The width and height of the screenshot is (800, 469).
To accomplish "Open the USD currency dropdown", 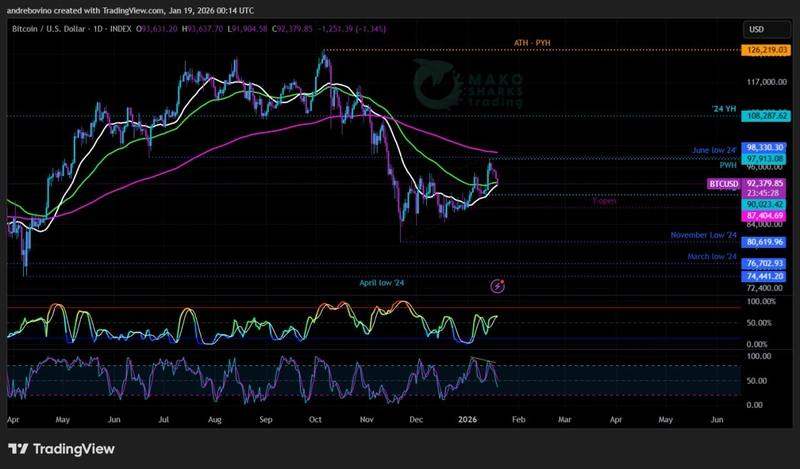I will click(x=756, y=30).
